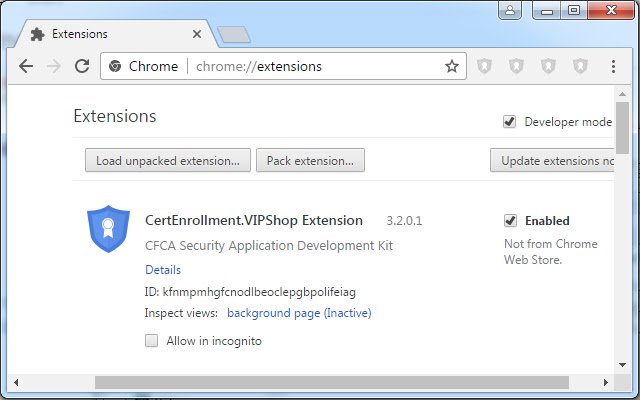Click the third shield extension icon in toolbar

(548, 66)
